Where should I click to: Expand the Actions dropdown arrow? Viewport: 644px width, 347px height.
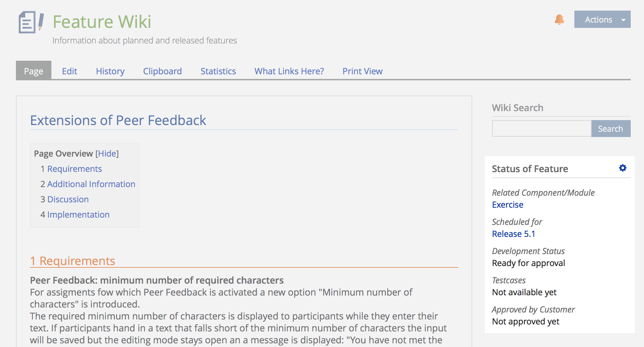(x=623, y=20)
